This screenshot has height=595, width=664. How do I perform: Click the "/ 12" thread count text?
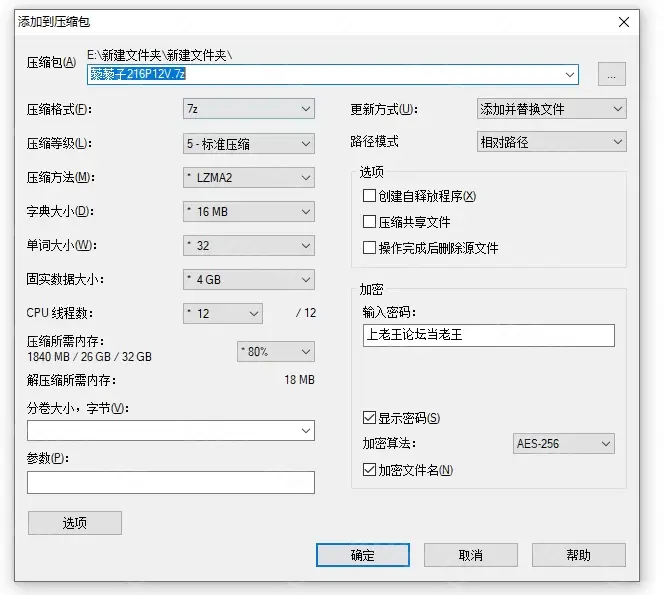(306, 313)
